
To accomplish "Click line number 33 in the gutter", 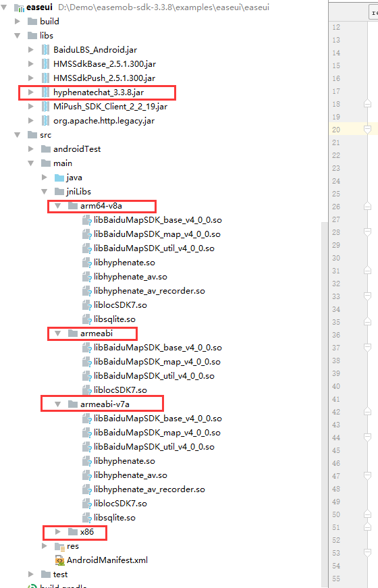I will tap(336, 296).
